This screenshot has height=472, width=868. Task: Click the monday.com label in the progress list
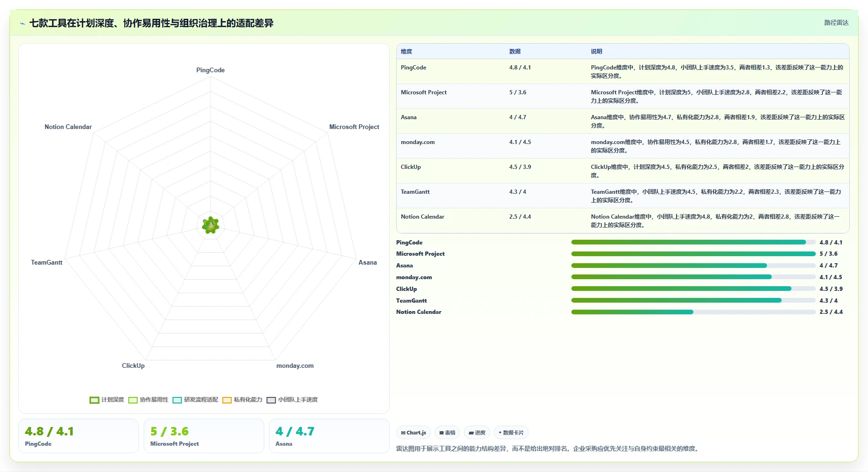pos(414,277)
